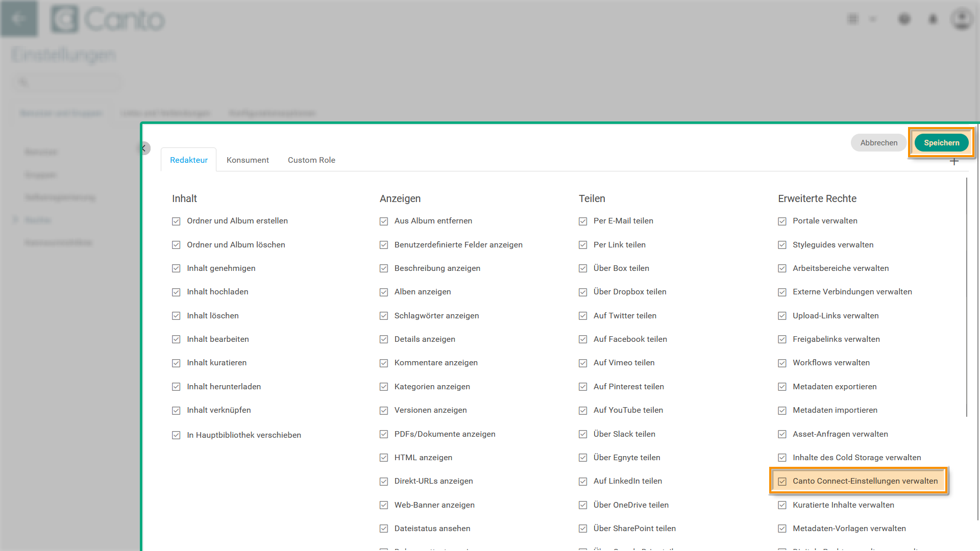This screenshot has height=551, width=980.
Task: Uncheck In Hauptbibliothek verschieben
Action: click(176, 435)
